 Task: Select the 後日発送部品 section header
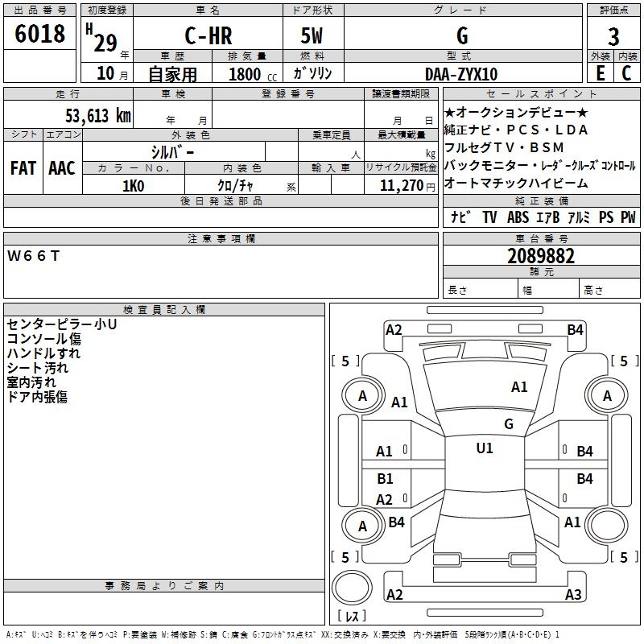pyautogui.click(x=221, y=200)
